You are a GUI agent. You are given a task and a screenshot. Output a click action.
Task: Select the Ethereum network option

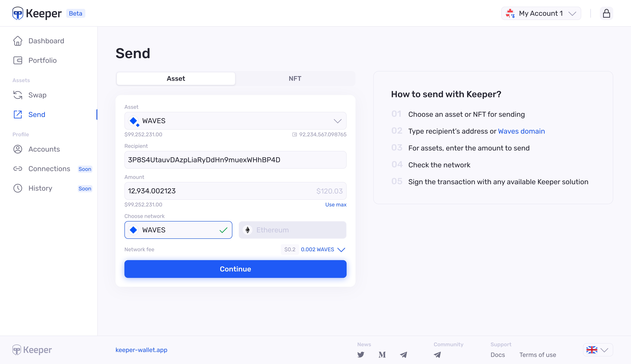pos(293,230)
